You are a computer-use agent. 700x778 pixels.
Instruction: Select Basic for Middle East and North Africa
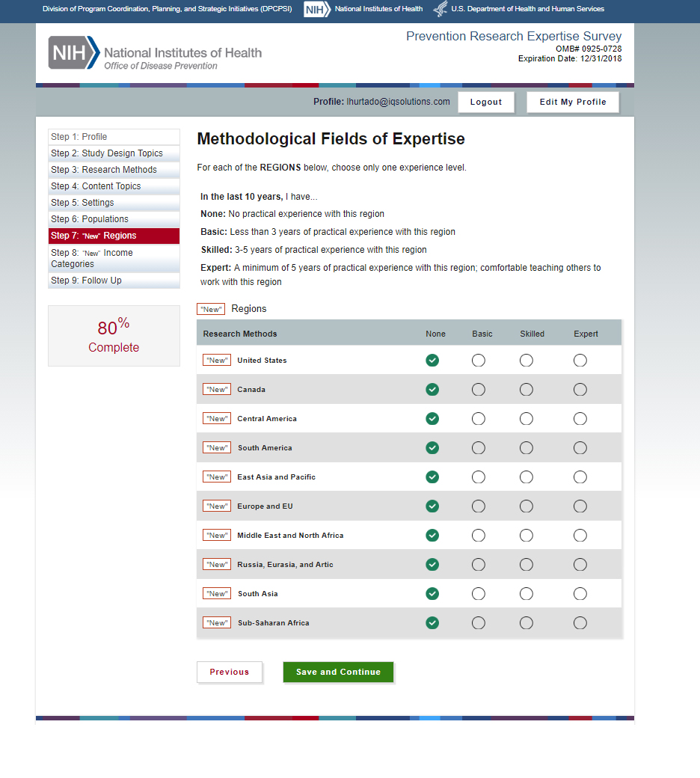[x=478, y=536]
